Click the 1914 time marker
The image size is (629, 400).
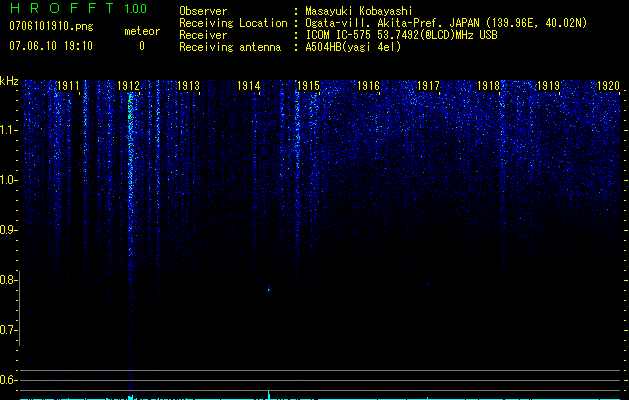point(248,85)
